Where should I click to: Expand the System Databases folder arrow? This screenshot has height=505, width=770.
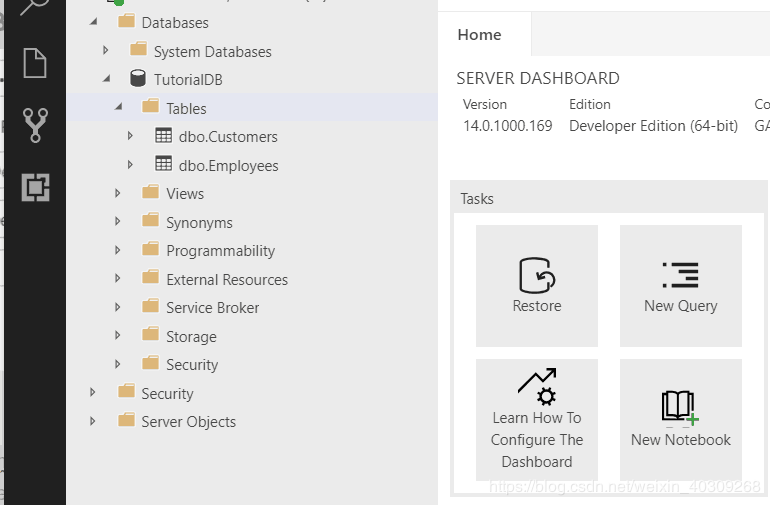106,51
